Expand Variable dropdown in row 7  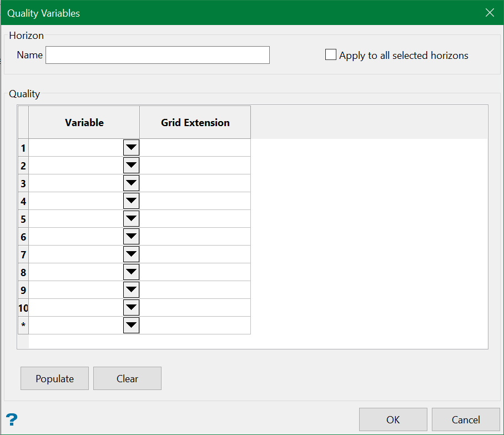(x=131, y=254)
